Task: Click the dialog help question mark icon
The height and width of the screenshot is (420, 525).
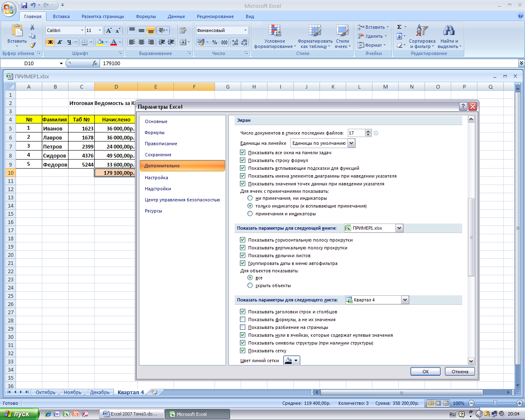Action: [463, 106]
